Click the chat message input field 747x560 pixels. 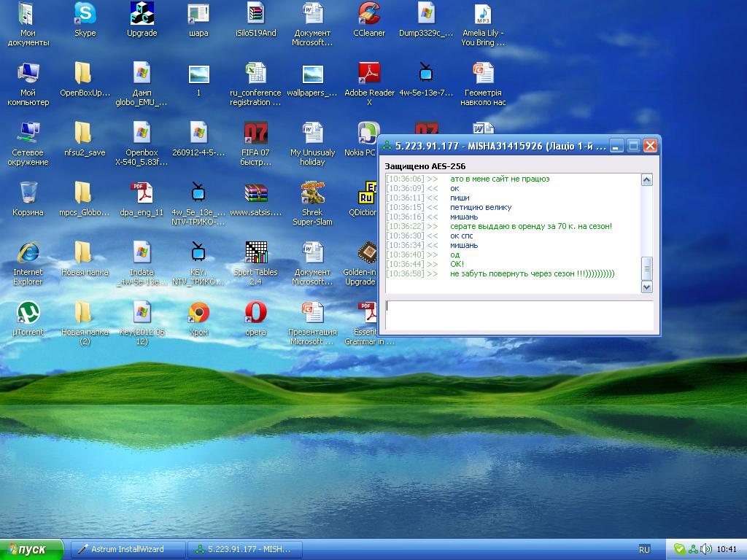pyautogui.click(x=519, y=315)
